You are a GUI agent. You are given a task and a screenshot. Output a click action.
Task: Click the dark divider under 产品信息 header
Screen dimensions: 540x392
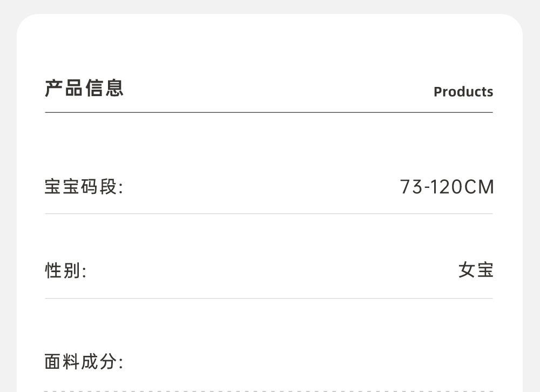(x=269, y=112)
